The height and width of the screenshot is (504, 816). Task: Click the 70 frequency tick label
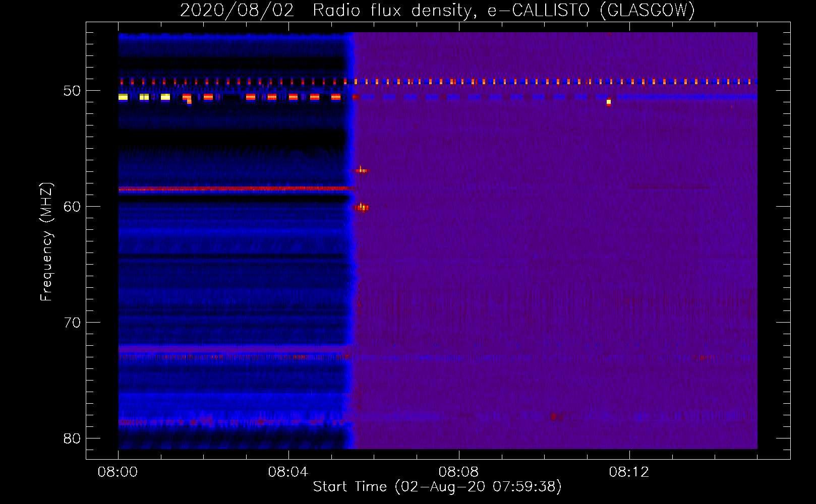(x=72, y=323)
